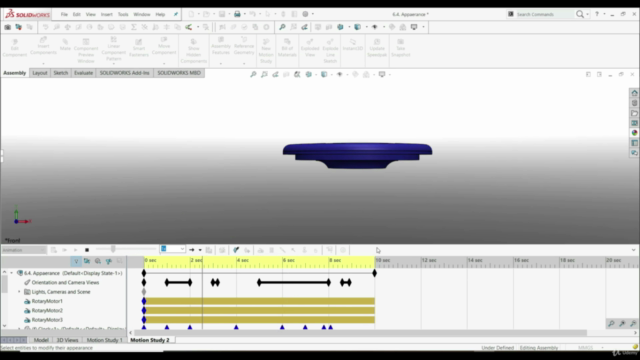Toggle the Filter Selected button
This screenshot has height=360, width=640.
pyautogui.click(x=109, y=261)
